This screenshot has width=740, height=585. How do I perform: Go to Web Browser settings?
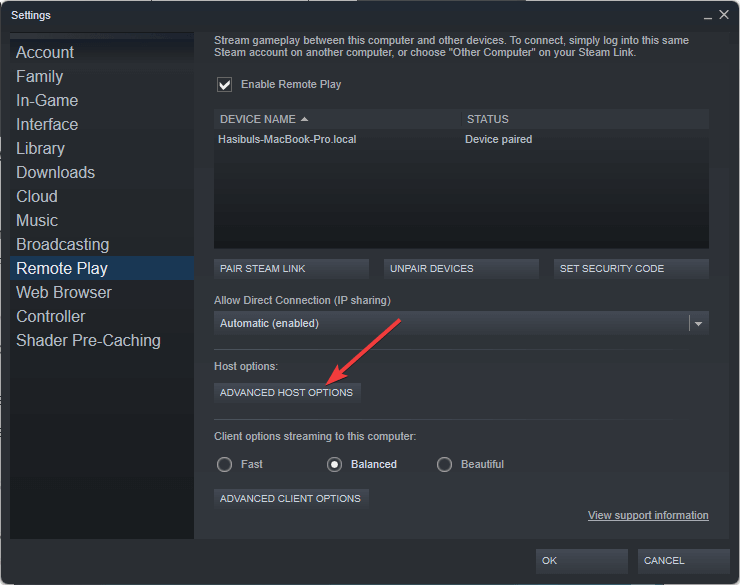[101, 292]
